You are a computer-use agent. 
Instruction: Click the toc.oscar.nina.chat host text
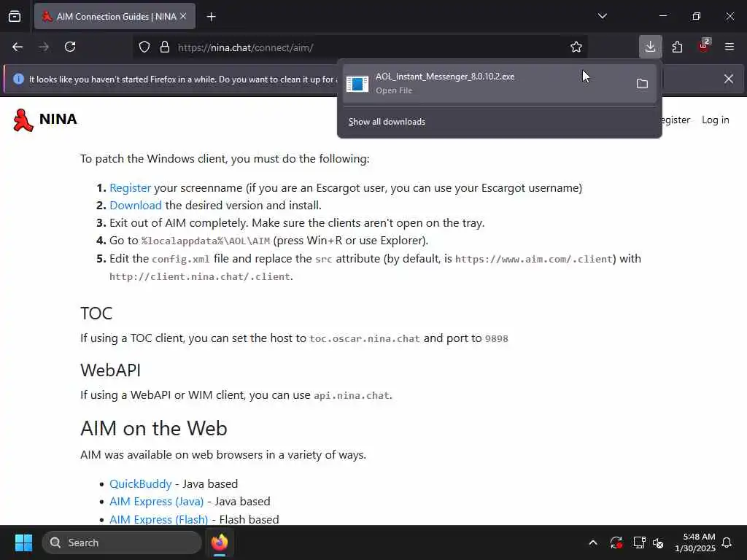365,338
